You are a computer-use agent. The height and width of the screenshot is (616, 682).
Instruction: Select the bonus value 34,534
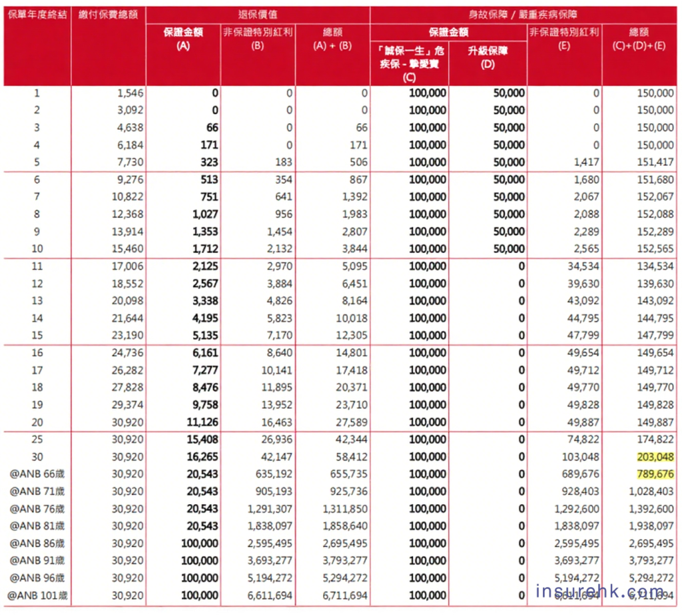[x=583, y=266]
